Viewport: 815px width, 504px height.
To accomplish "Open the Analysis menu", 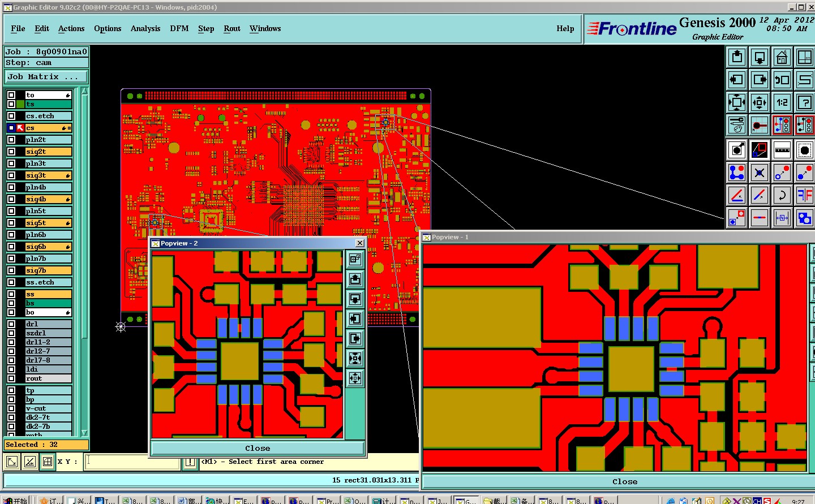I will [145, 29].
